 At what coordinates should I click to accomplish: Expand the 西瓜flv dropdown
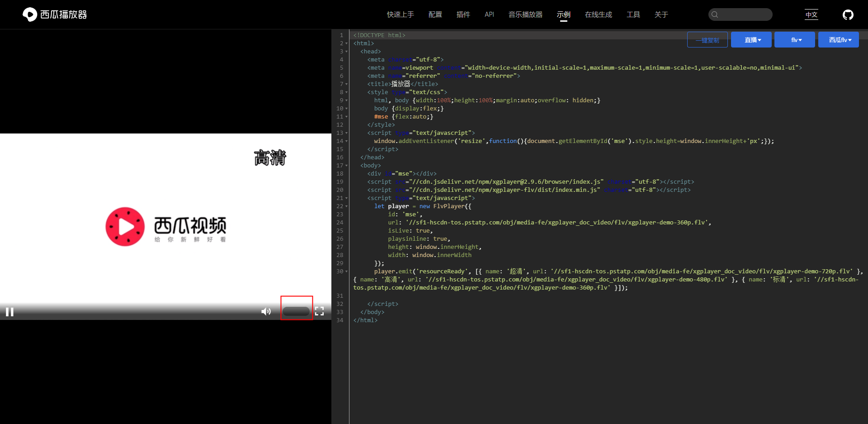pos(839,40)
